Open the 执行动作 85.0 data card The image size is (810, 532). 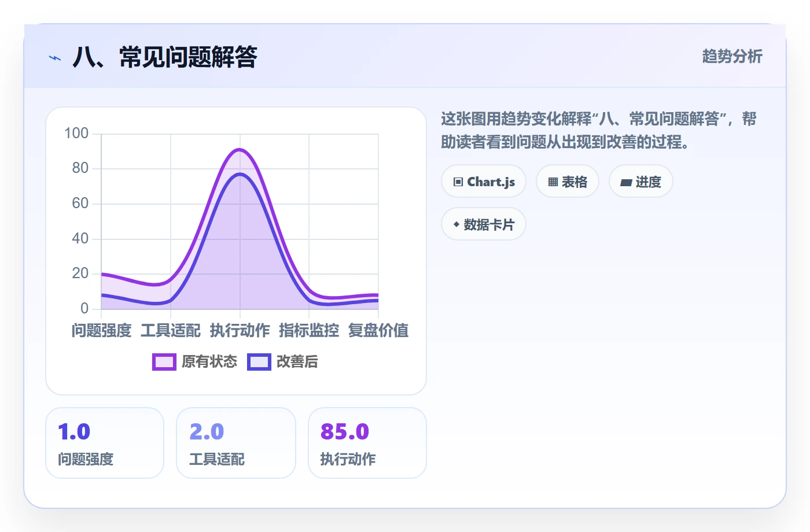pyautogui.click(x=367, y=443)
